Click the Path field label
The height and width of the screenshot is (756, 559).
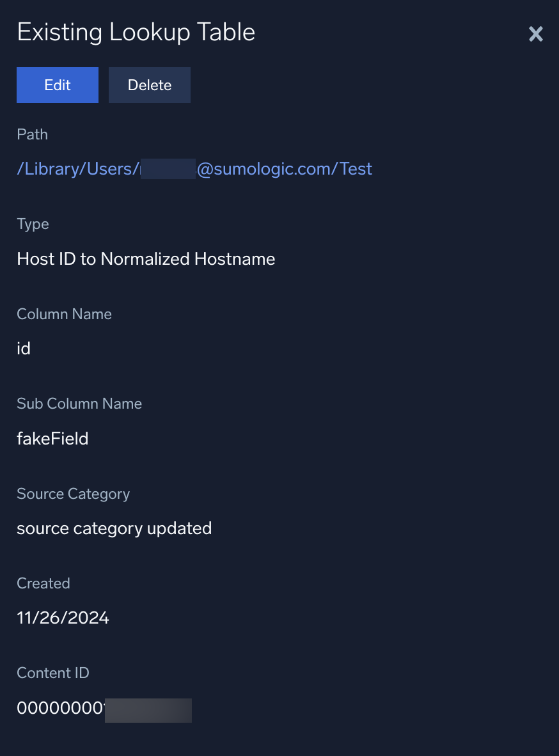[32, 134]
